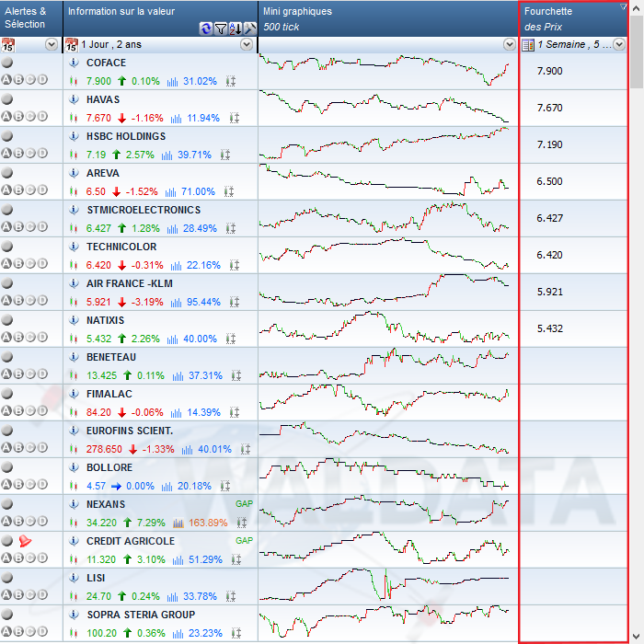This screenshot has height=644, width=644.
Task: Click the vertical scrollbar thumb
Action: point(637,52)
